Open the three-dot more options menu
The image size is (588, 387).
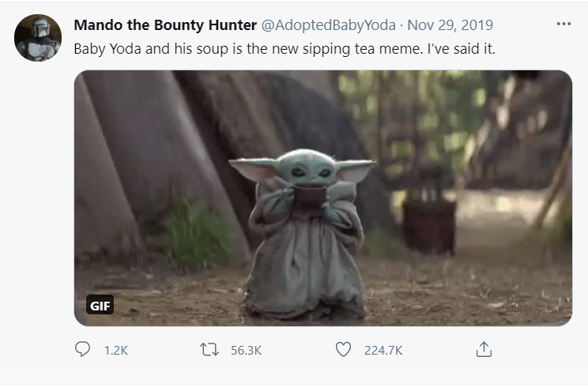pyautogui.click(x=563, y=24)
